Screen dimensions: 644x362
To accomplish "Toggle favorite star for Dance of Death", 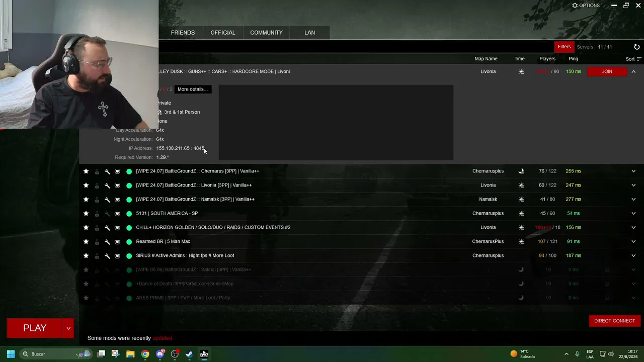I will 86,284.
